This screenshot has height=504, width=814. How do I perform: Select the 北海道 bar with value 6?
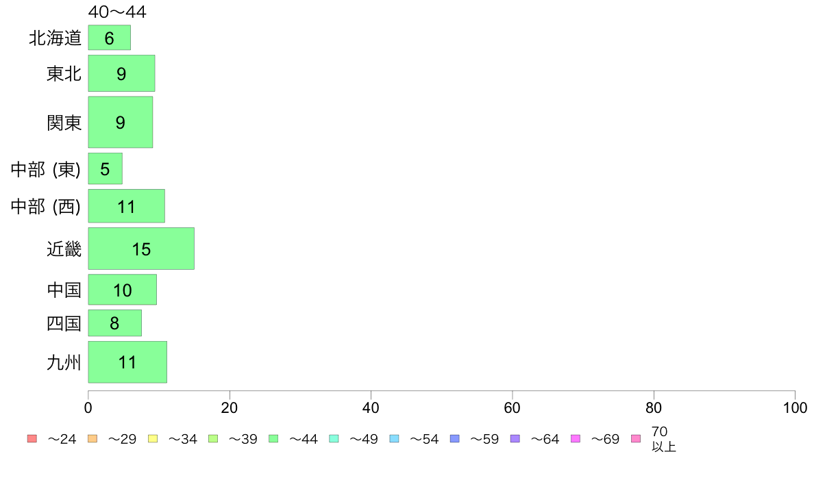[110, 38]
